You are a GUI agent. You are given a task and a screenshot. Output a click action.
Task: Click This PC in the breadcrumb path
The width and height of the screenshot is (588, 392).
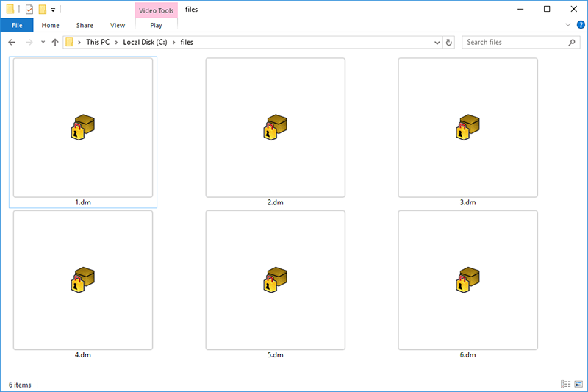(x=99, y=43)
